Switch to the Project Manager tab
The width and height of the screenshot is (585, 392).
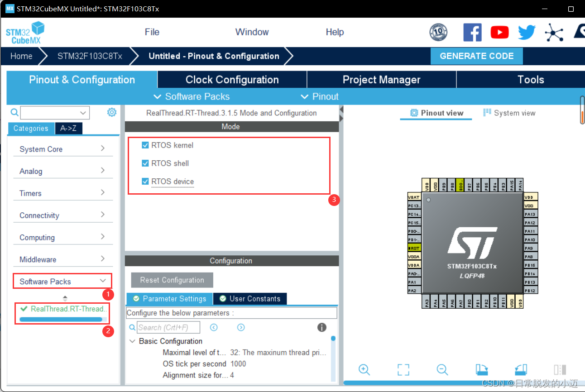(x=382, y=80)
